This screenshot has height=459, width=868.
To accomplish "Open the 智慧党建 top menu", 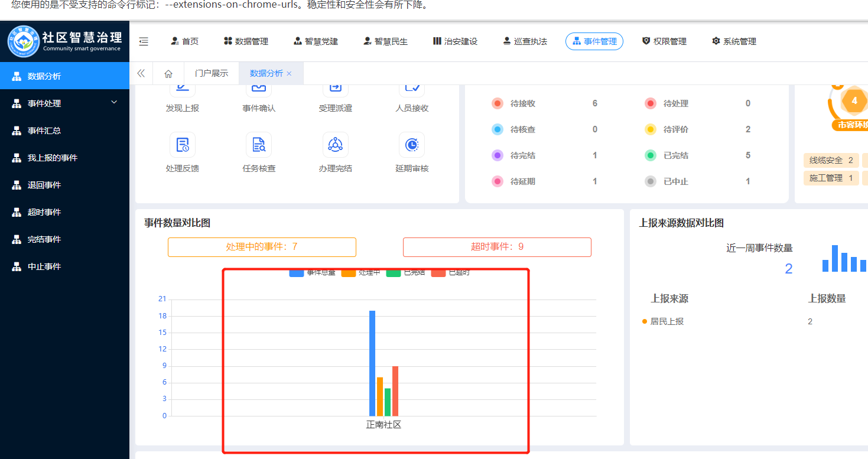I will (x=316, y=41).
